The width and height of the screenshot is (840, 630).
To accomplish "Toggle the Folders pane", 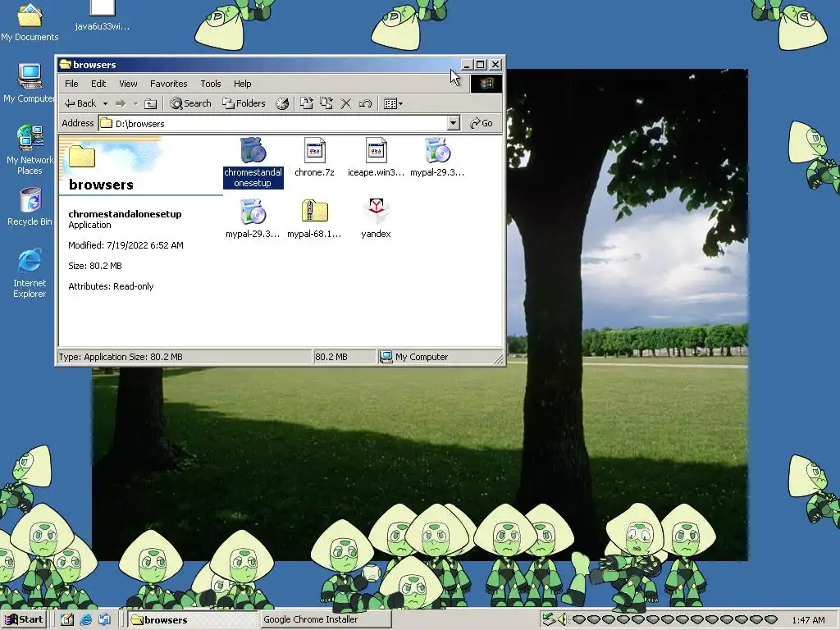I will pyautogui.click(x=244, y=103).
